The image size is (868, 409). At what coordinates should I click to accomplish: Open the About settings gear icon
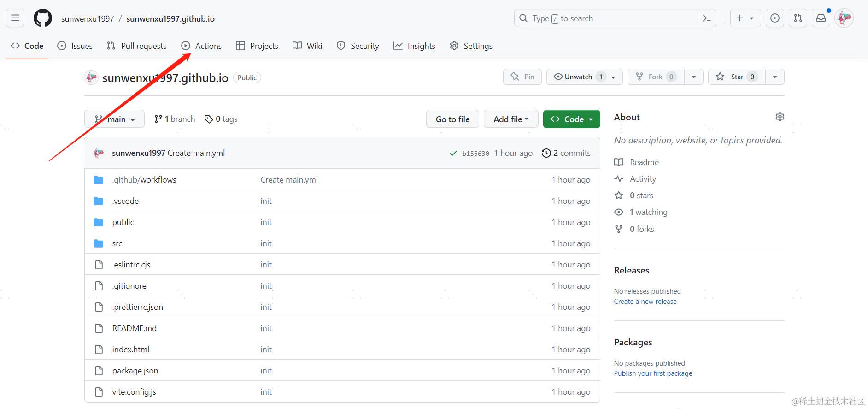click(780, 117)
